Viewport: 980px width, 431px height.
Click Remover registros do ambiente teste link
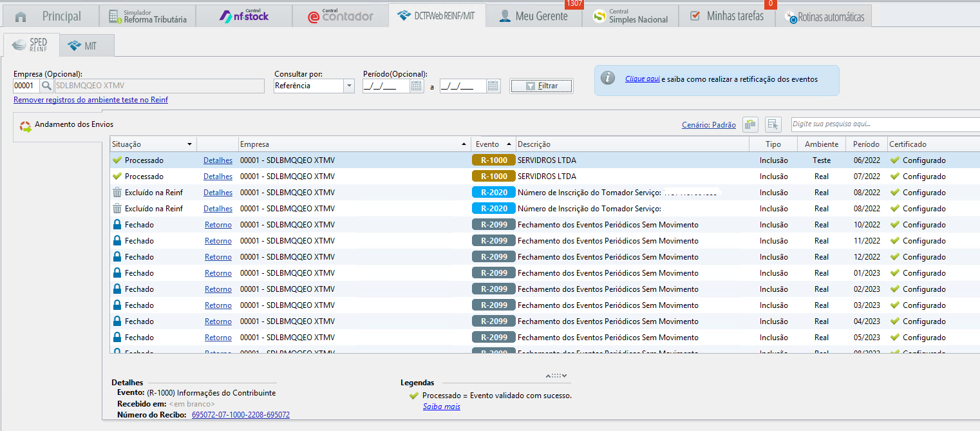tap(91, 100)
